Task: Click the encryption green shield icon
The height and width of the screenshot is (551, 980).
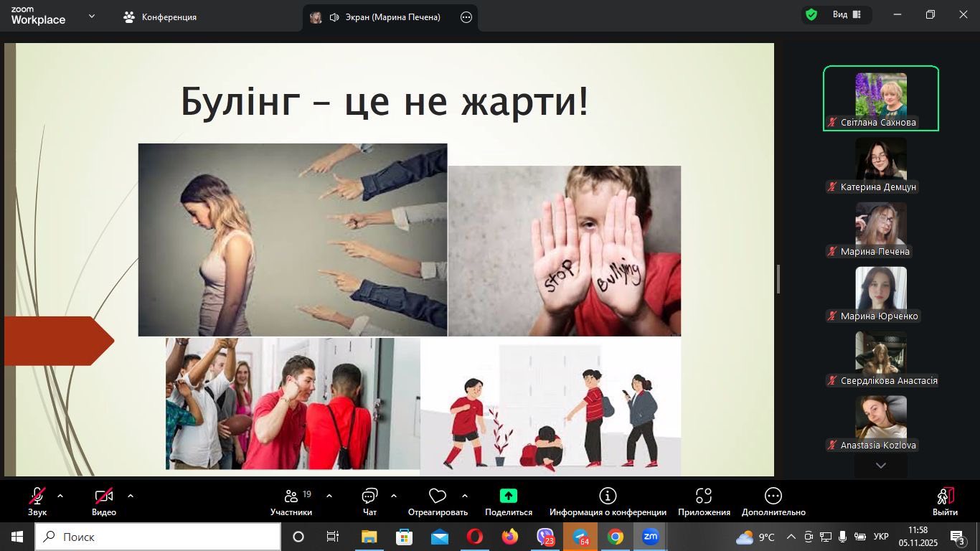Action: pos(811,15)
